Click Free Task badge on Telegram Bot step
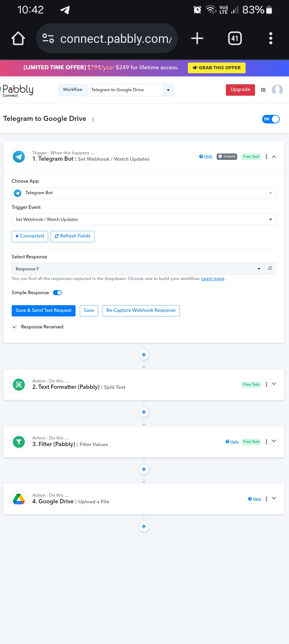Viewport: 289px width, 644px height. coord(251,157)
